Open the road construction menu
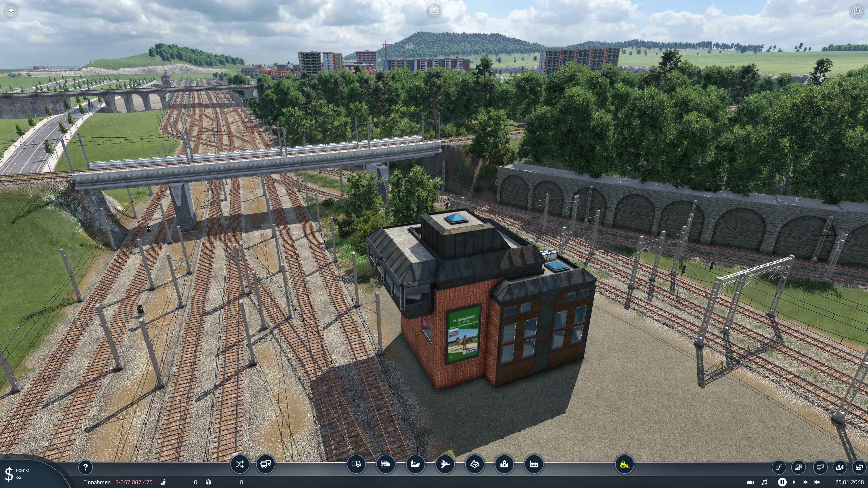The height and width of the screenshot is (488, 868). 356,465
